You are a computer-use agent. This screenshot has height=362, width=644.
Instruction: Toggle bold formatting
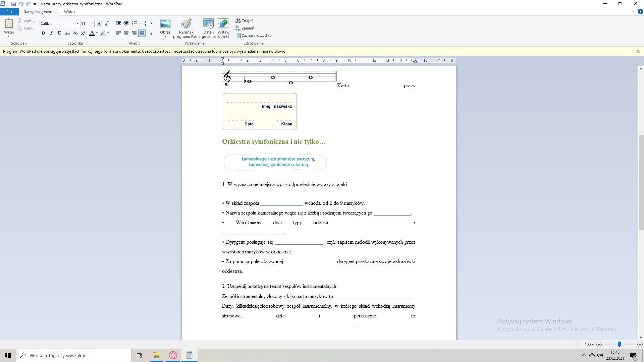pos(43,33)
